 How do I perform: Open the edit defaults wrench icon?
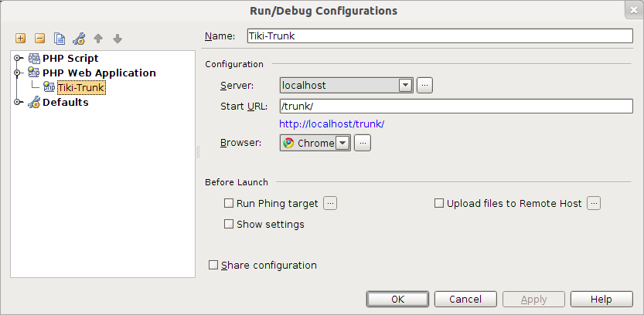click(79, 39)
